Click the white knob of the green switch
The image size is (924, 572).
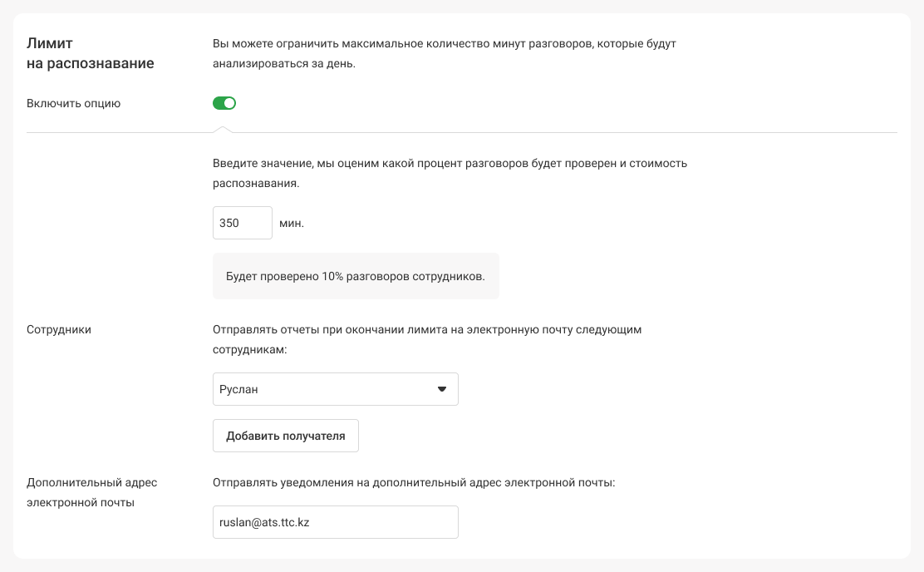point(230,103)
